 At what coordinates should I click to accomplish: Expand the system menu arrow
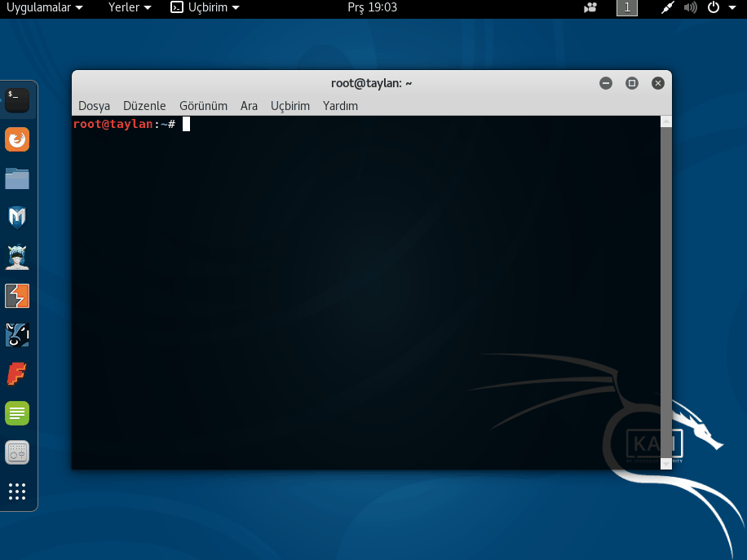tap(732, 7)
